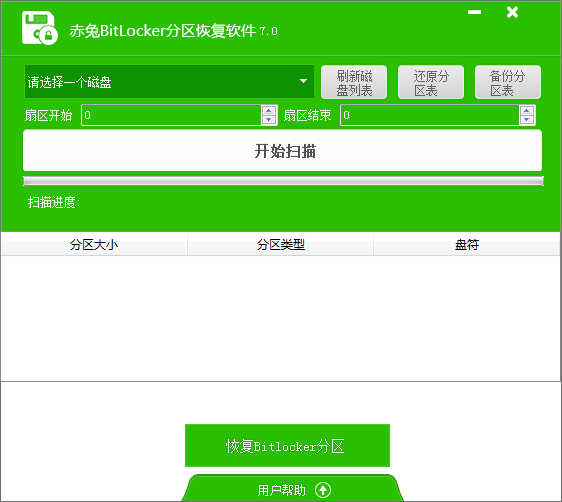Expand the 用户帮助 tab at bottom
Image resolution: width=562 pixels, height=502 pixels.
[292, 488]
